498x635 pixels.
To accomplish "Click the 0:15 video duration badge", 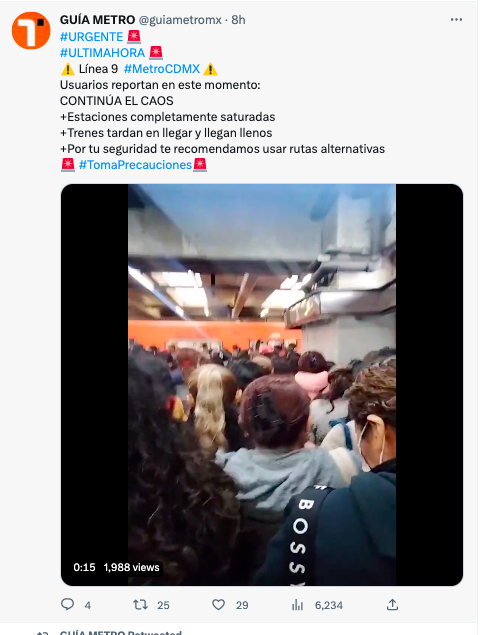I will (x=84, y=567).
